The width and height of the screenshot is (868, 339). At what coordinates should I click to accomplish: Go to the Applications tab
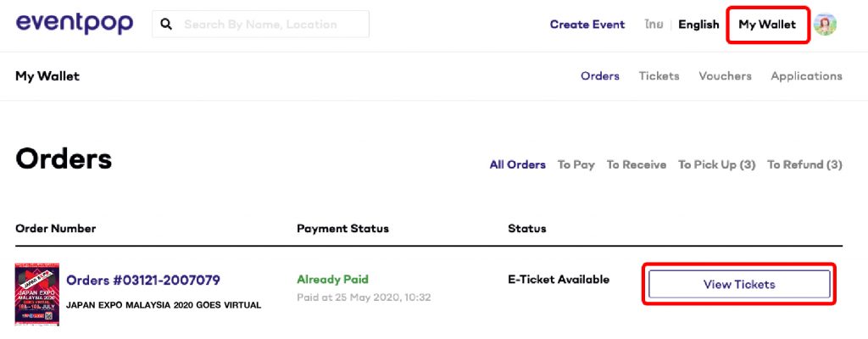click(807, 76)
